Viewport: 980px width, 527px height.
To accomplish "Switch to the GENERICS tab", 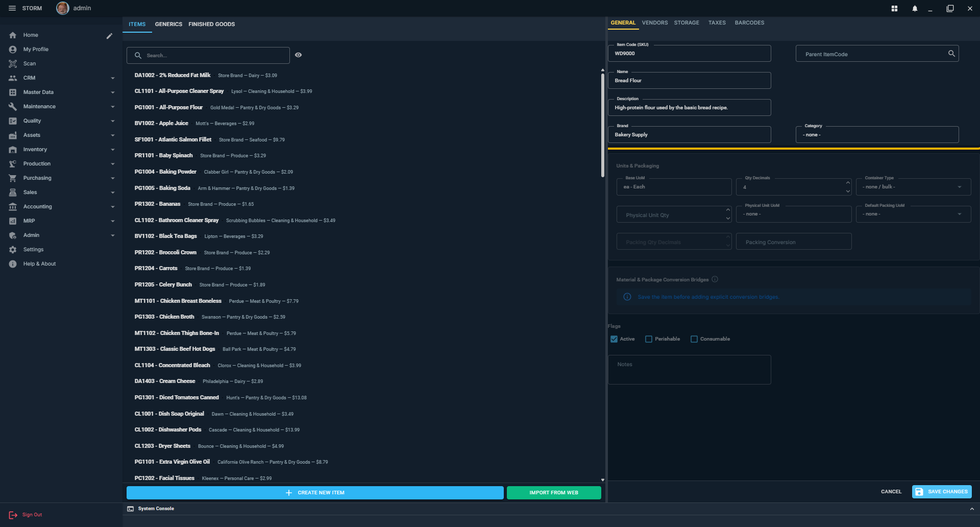I will point(168,24).
